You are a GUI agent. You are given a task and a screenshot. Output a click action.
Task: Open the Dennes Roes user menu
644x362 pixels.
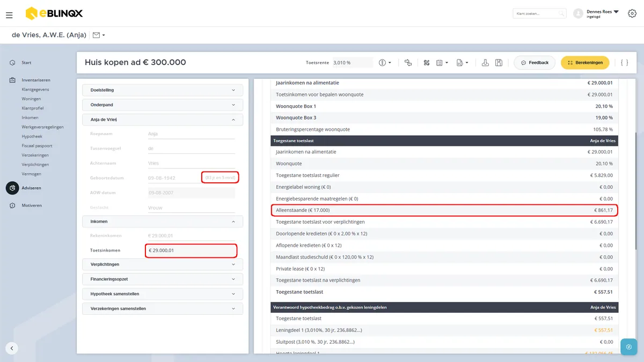point(596,13)
